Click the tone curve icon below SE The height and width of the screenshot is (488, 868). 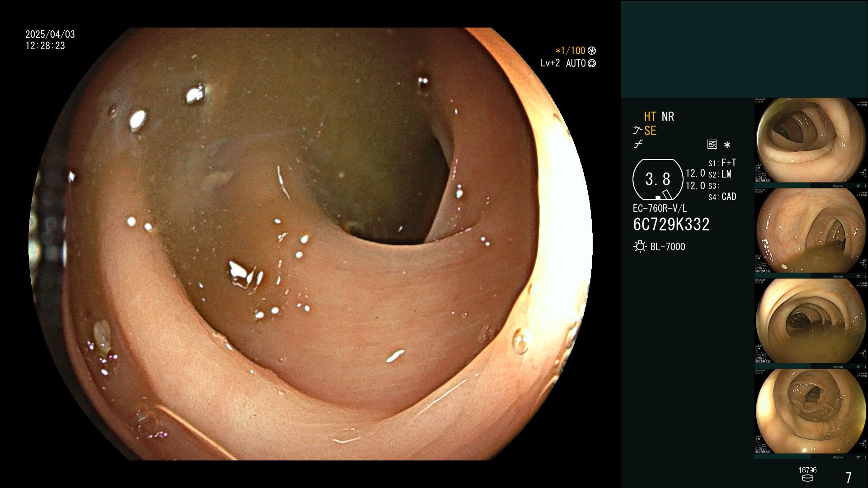pyautogui.click(x=638, y=144)
